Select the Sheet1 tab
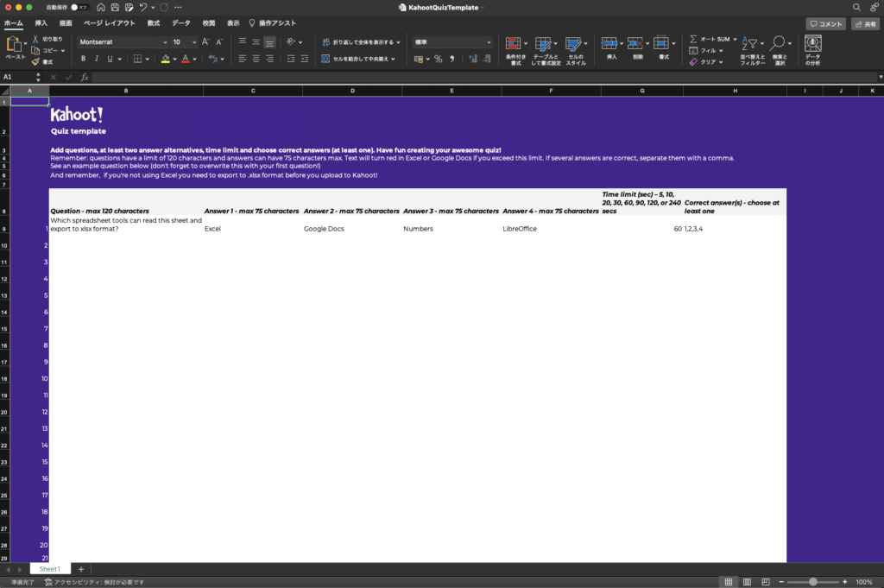The height and width of the screenshot is (588, 884). [x=49, y=569]
